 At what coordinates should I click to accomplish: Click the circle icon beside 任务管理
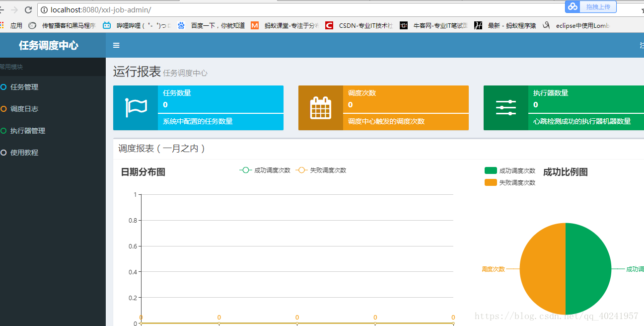coord(3,87)
